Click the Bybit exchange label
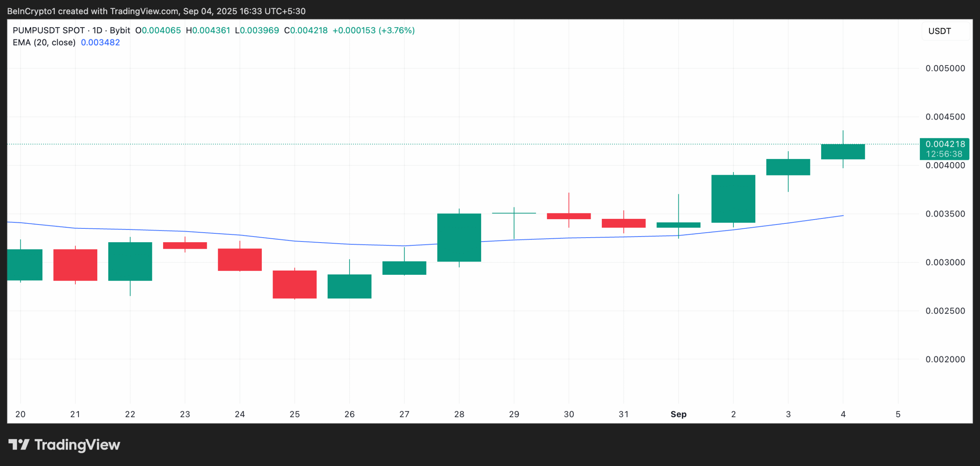This screenshot has width=980, height=466. click(120, 30)
